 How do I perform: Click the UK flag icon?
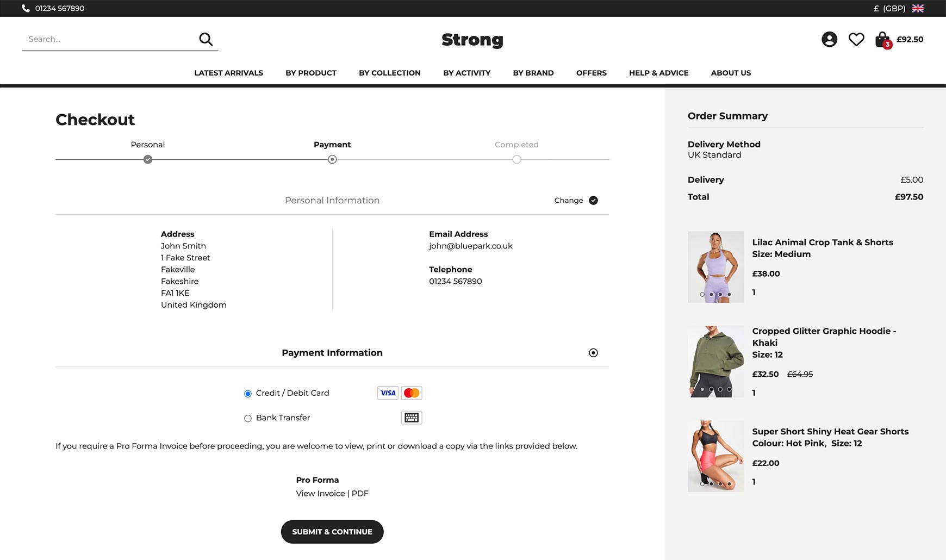click(x=918, y=8)
